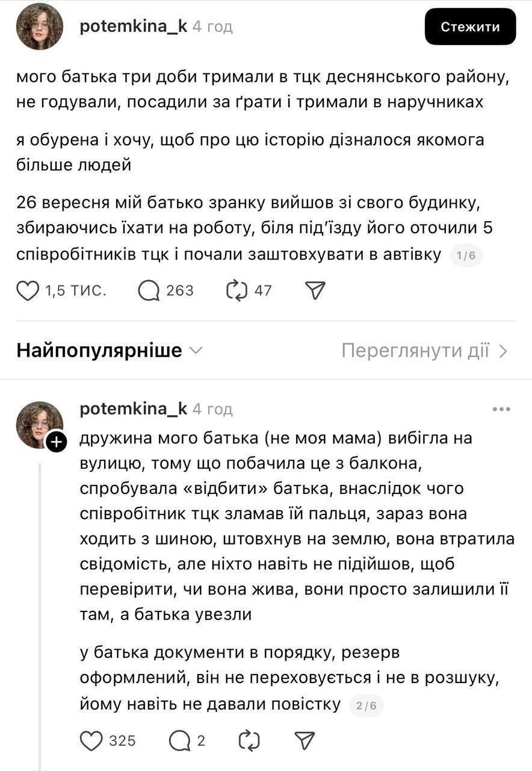Share the main post via paper plane
This screenshot has height=771, width=532.
315,291
